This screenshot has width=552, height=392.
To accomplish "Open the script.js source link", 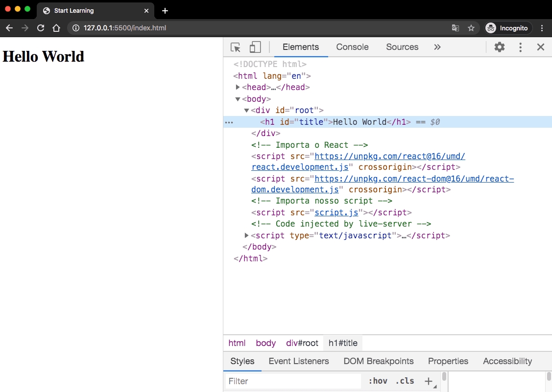I will 336,212.
